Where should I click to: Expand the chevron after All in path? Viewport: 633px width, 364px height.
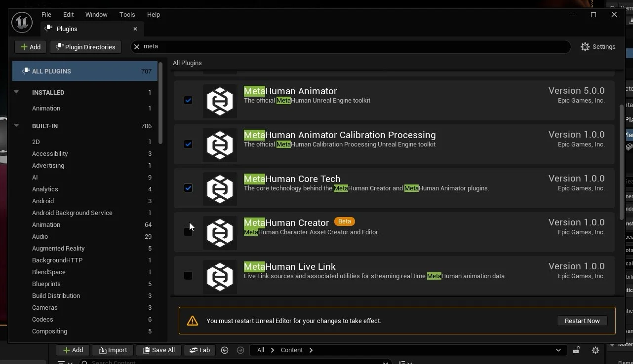pyautogui.click(x=272, y=350)
